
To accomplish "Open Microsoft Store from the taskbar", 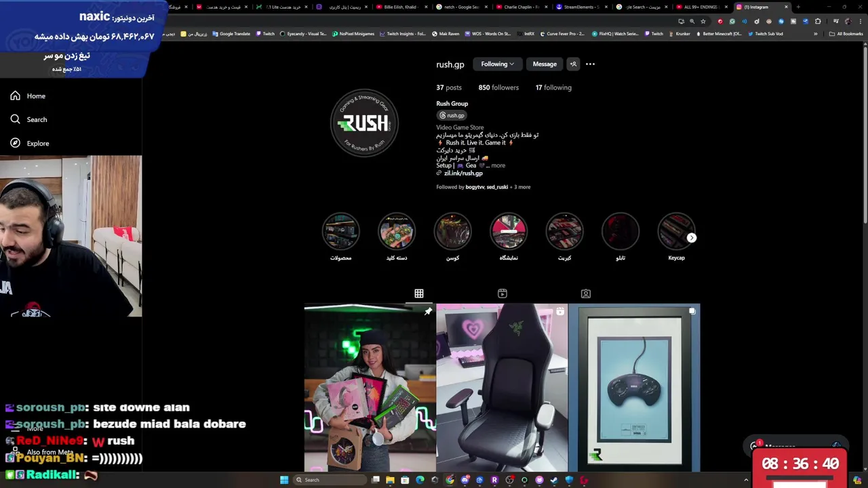I will click(405, 480).
